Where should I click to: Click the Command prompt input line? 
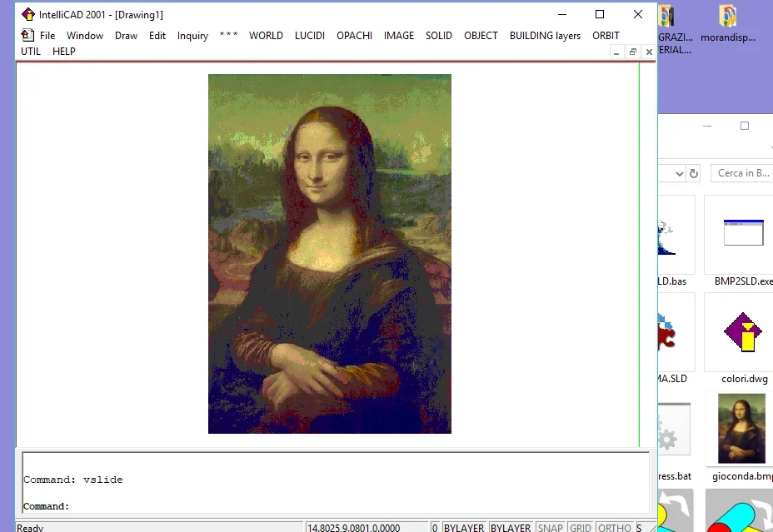(335, 506)
